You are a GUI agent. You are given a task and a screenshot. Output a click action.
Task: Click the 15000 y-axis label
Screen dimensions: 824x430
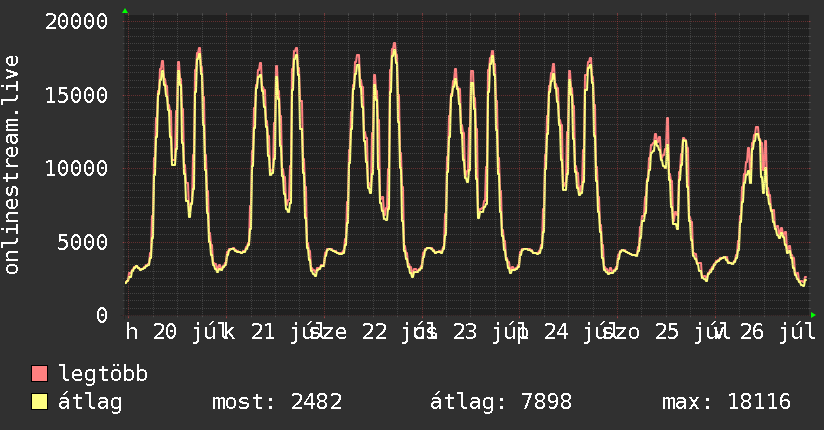(76, 95)
